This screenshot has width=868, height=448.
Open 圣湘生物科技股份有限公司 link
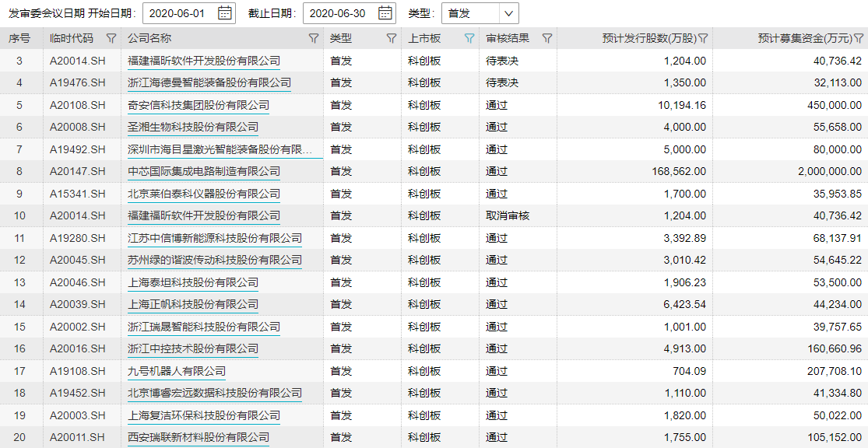point(192,128)
